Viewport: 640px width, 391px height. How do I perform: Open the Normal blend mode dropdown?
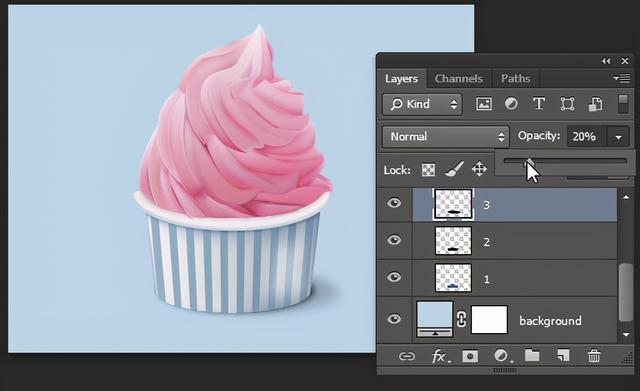click(x=445, y=137)
